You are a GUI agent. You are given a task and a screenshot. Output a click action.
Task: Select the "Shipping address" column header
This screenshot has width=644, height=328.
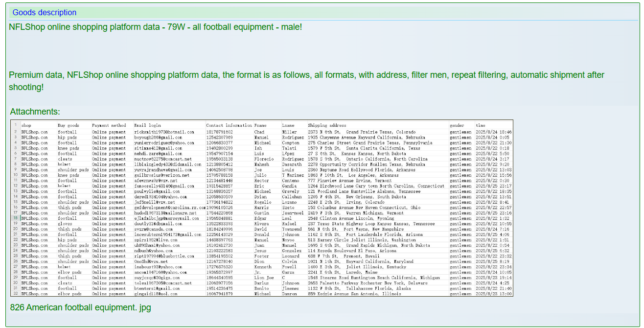point(327,126)
